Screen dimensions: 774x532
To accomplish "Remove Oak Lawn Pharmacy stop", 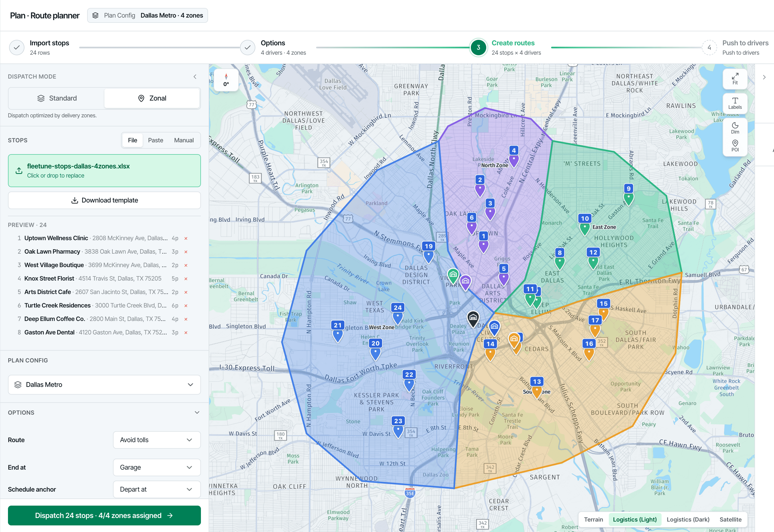I will coord(186,252).
